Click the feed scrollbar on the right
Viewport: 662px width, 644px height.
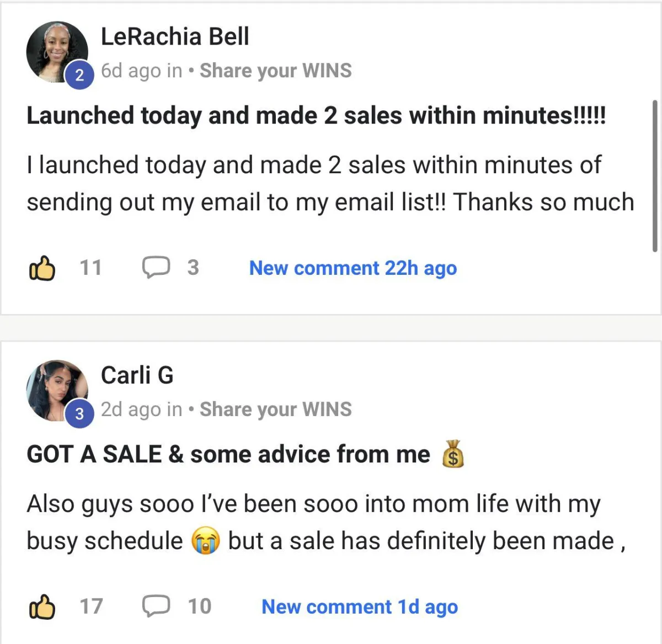coord(654,175)
